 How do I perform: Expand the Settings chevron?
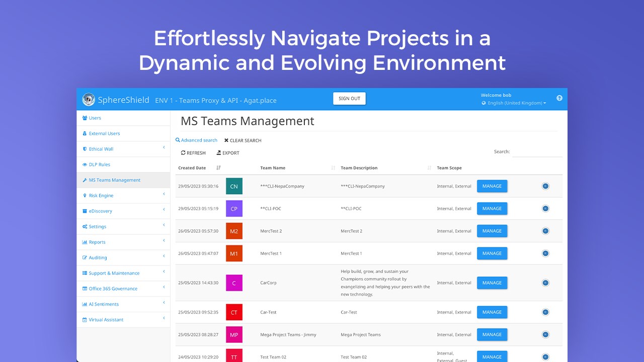coord(164,225)
